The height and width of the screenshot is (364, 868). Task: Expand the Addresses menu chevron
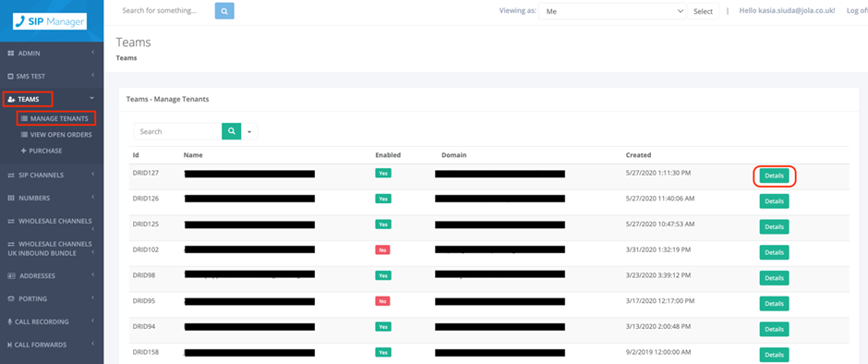click(x=92, y=274)
